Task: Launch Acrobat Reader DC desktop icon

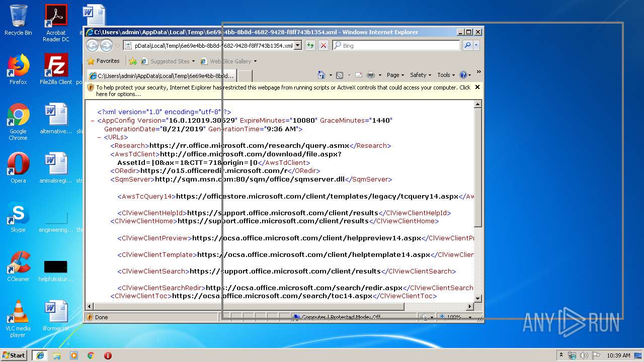Action: point(56,23)
